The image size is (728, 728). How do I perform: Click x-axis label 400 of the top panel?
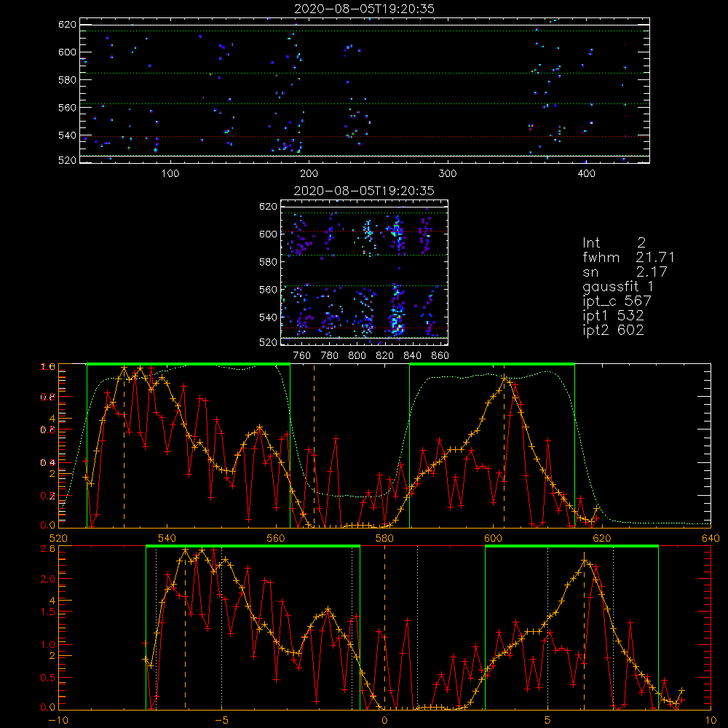click(586, 174)
